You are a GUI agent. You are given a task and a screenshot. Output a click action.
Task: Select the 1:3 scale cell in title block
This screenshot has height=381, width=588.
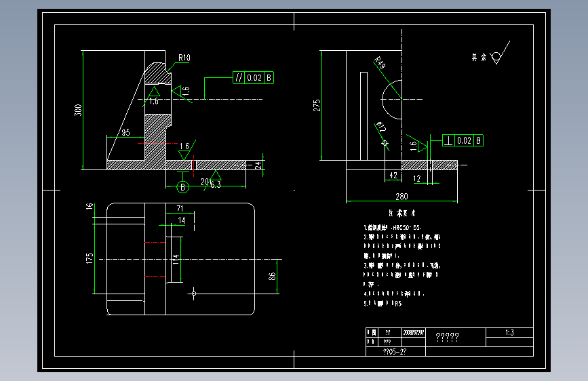(509, 333)
